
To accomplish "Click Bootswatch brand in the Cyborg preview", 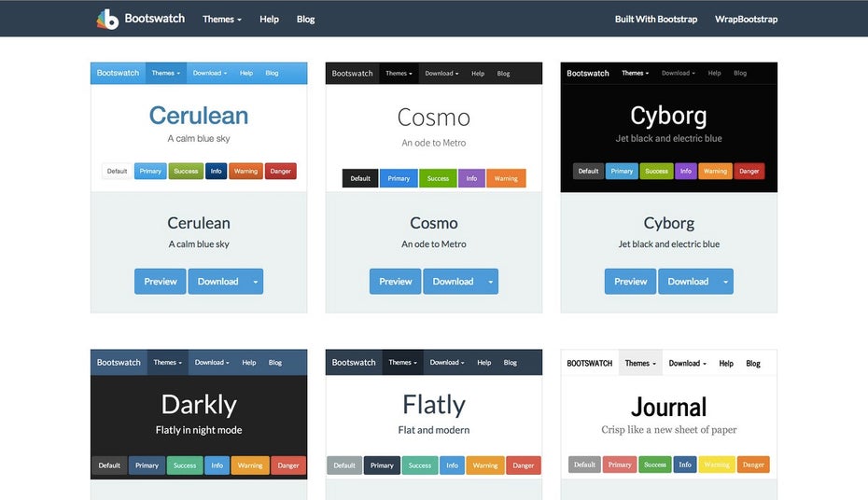I will pos(588,73).
